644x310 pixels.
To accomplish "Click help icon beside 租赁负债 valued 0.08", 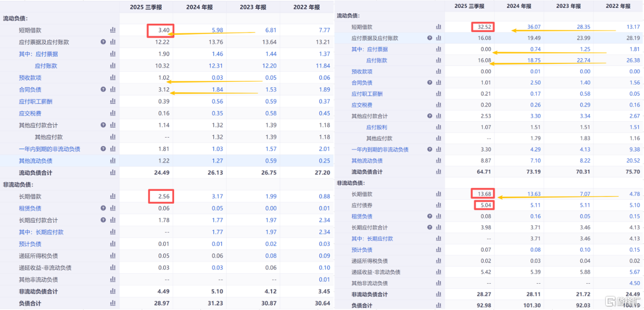I will click(x=430, y=217).
